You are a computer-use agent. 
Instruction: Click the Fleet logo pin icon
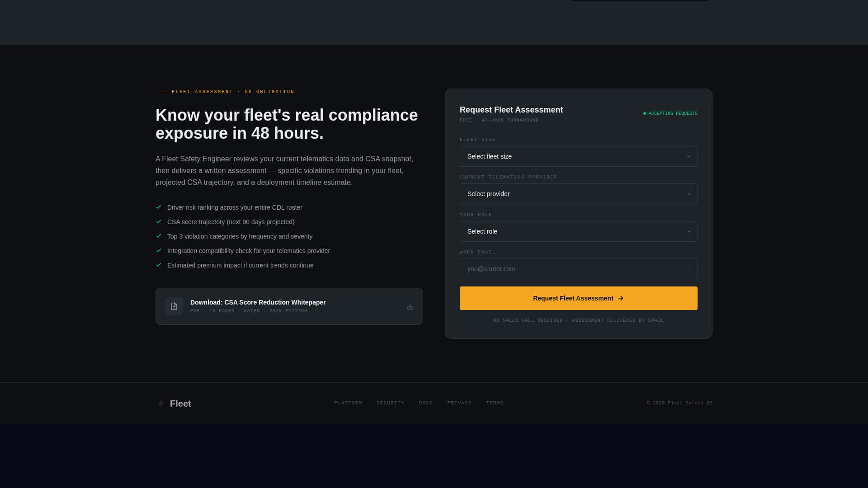coord(160,404)
